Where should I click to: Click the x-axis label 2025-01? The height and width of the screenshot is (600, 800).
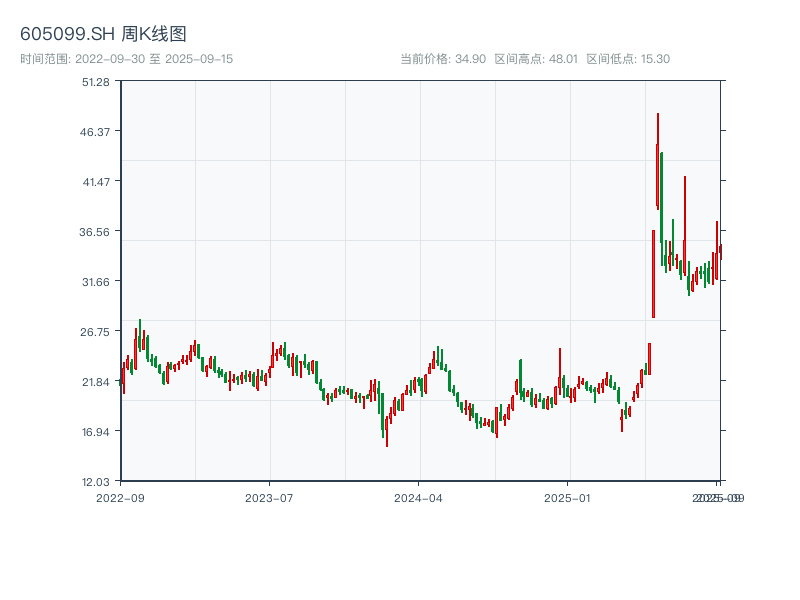click(567, 498)
